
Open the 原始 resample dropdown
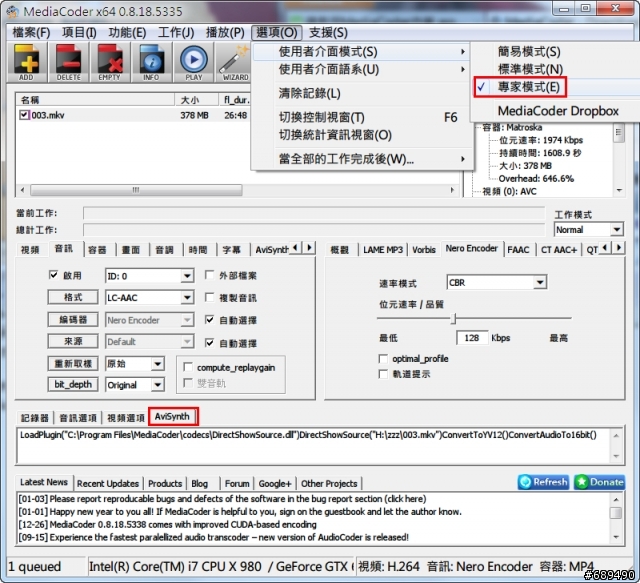click(158, 363)
